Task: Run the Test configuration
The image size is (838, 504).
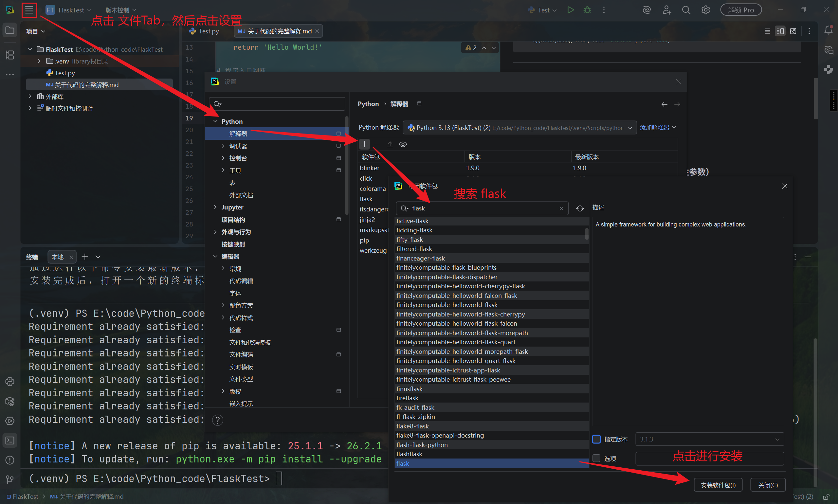Action: [570, 10]
